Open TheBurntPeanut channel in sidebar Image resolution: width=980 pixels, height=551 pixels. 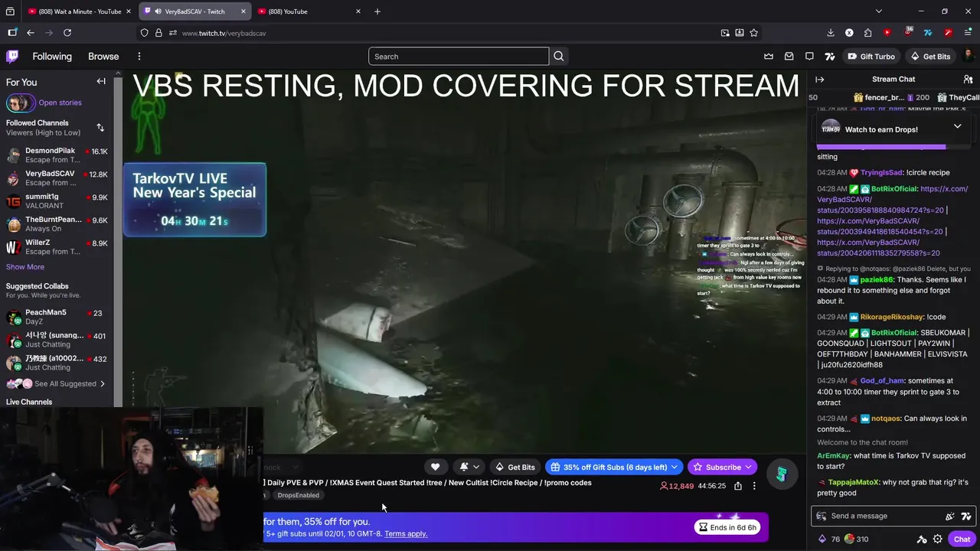coord(57,224)
